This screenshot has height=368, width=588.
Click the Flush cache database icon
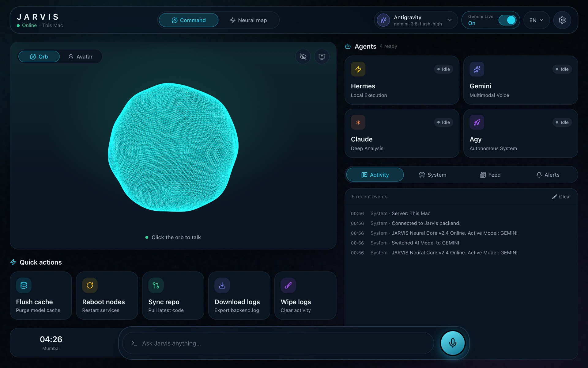coord(24,286)
